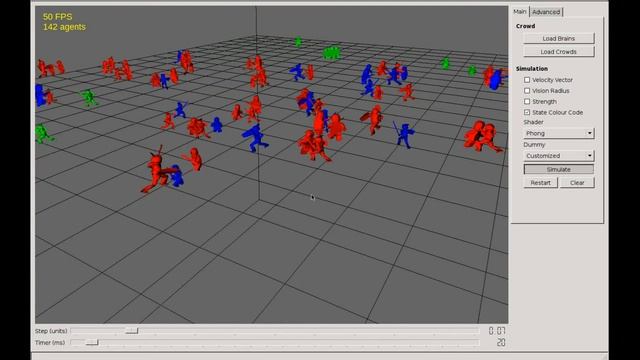This screenshot has width=640, height=360.
Task: Click the '142 agents' counter text
Action: (x=64, y=27)
